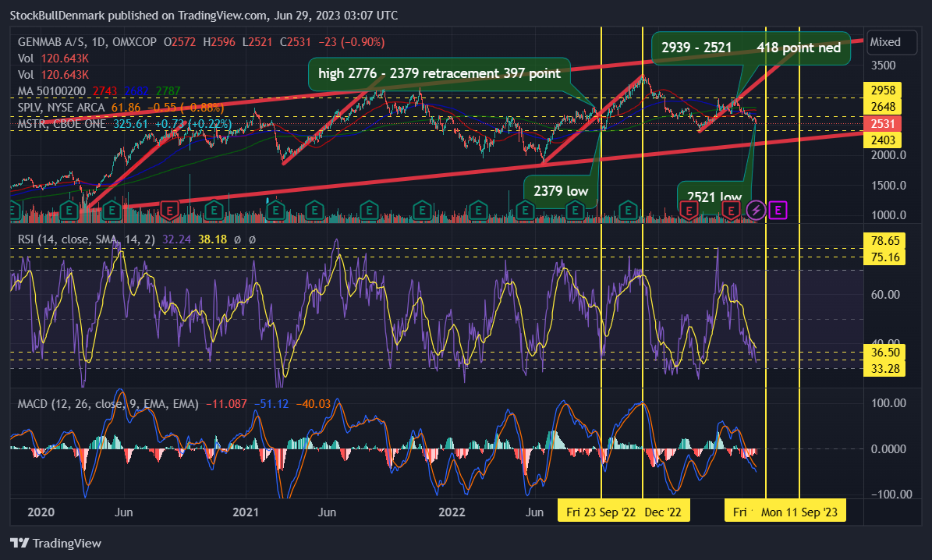
Task: Select the MACD indicator legend title
Action: 108,404
